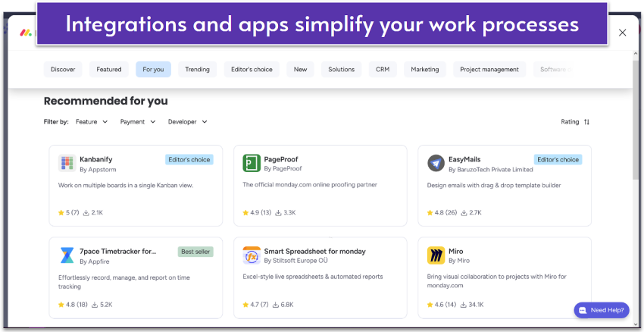The width and height of the screenshot is (644, 332).
Task: Click 7pace Timetracker star rating icon
Action: tap(61, 305)
